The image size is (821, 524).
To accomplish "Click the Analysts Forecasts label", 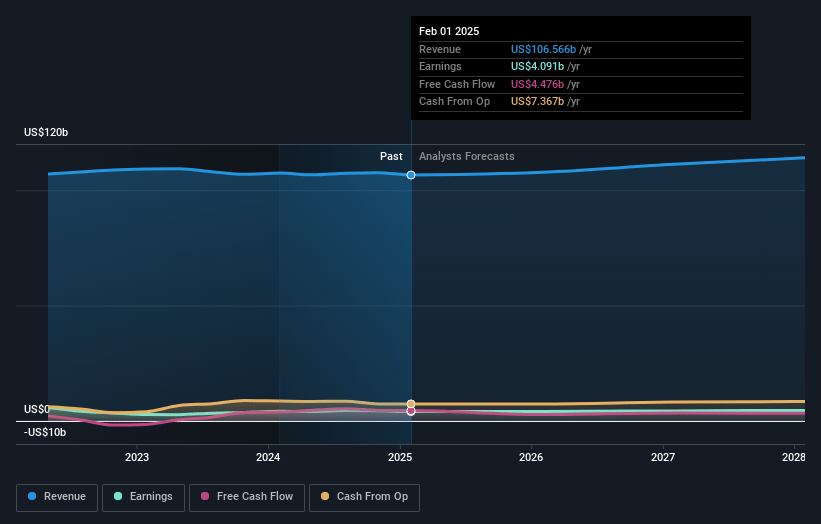I will tap(467, 157).
